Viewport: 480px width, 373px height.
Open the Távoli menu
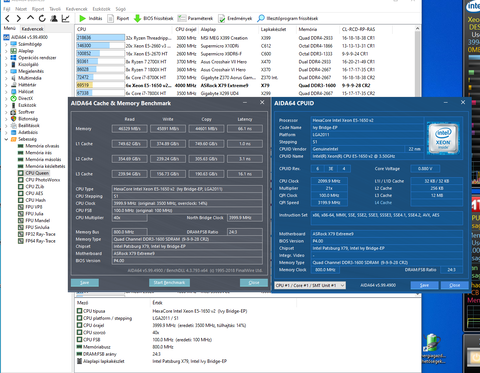pos(55,9)
